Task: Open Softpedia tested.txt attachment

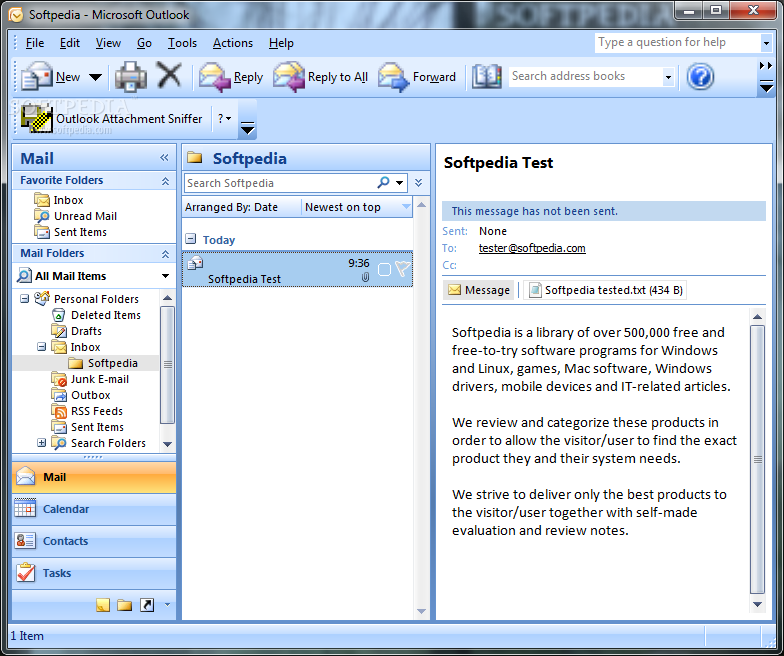Action: (605, 290)
